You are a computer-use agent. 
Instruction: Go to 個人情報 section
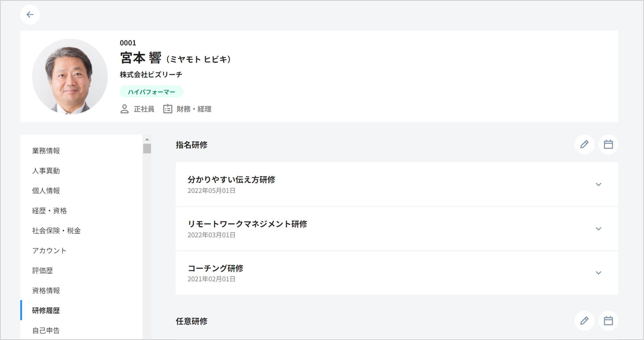point(46,191)
